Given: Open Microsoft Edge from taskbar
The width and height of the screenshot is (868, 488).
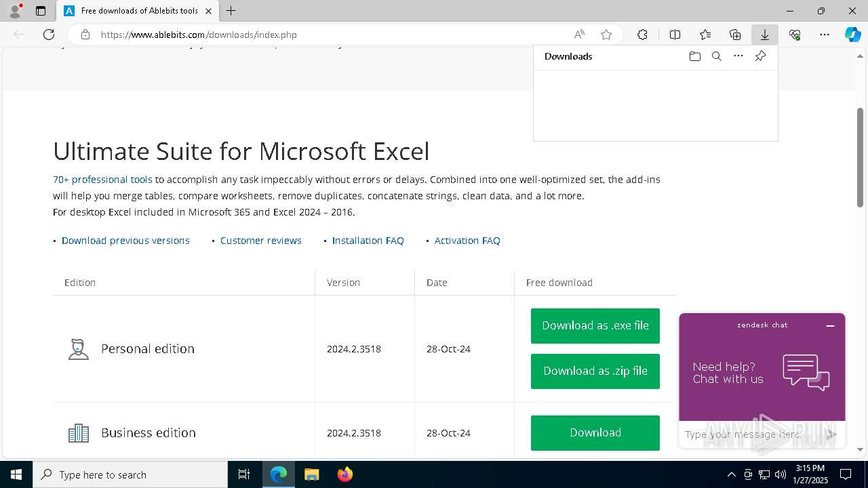Looking at the screenshot, I should (x=279, y=474).
